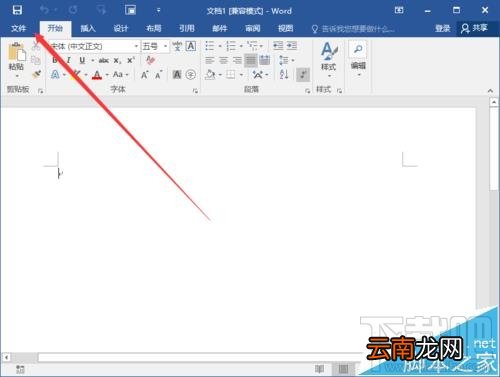Viewport: 500px width, 377px height.
Task: Click the Borders grid icon
Action: (231, 75)
